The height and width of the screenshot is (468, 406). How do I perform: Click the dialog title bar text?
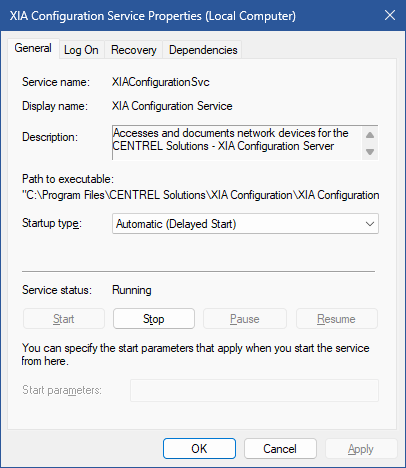153,16
